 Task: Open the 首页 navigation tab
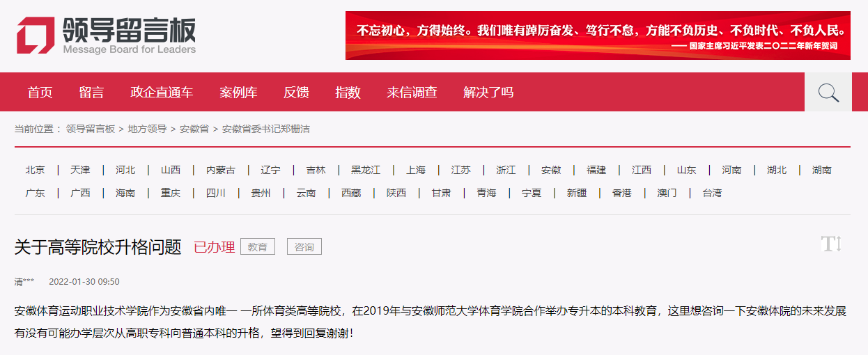tap(40, 93)
